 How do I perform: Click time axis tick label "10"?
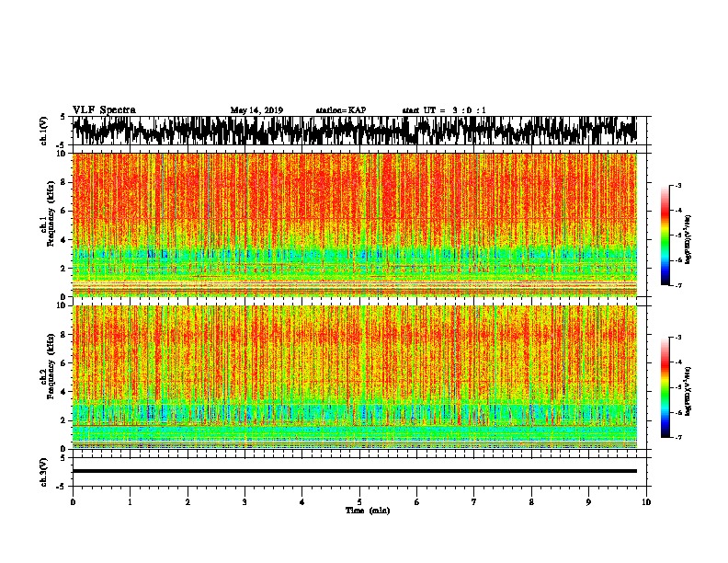(646, 502)
